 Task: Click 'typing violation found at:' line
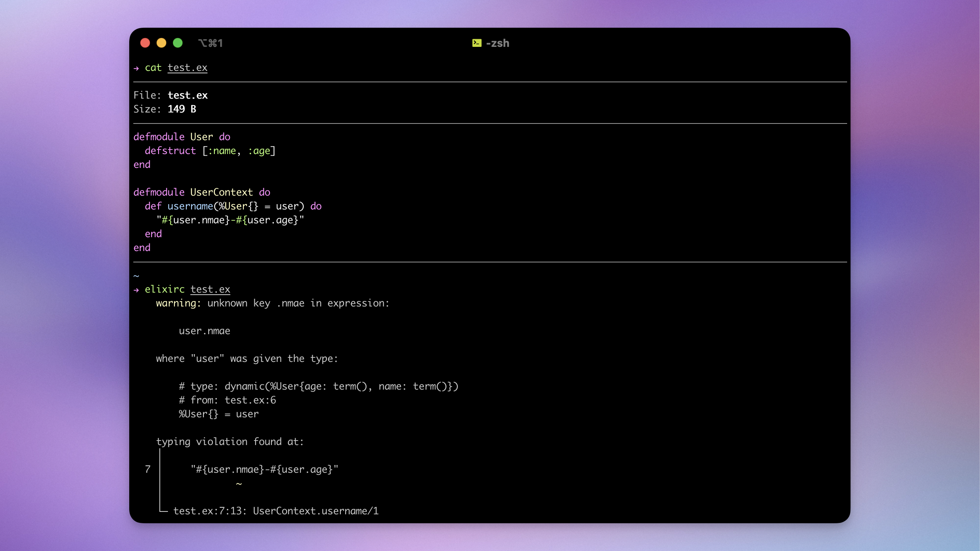click(x=230, y=442)
